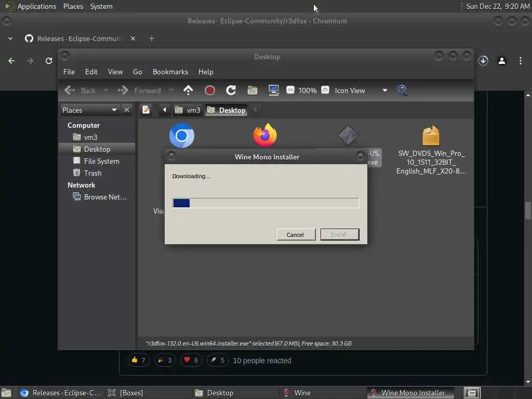This screenshot has height=399, width=532.
Task: Click the Chromium icon in the Desktop folder
Action: tap(182, 136)
